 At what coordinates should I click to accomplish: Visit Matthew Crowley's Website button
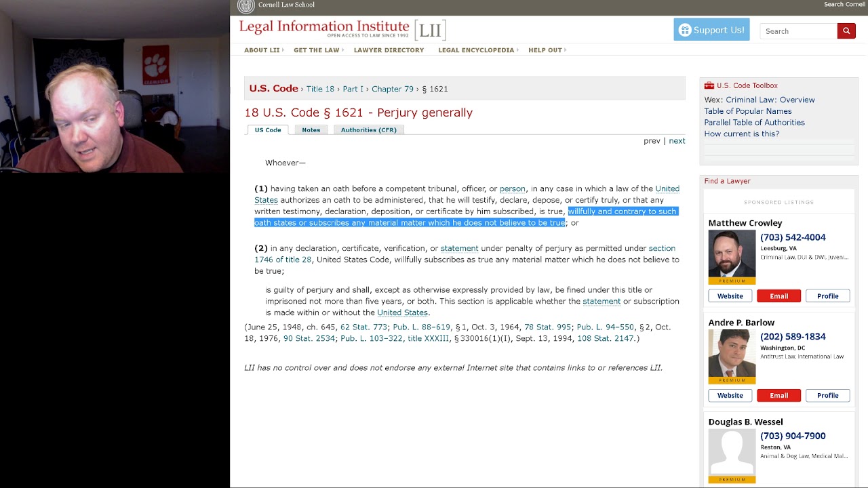pos(730,296)
